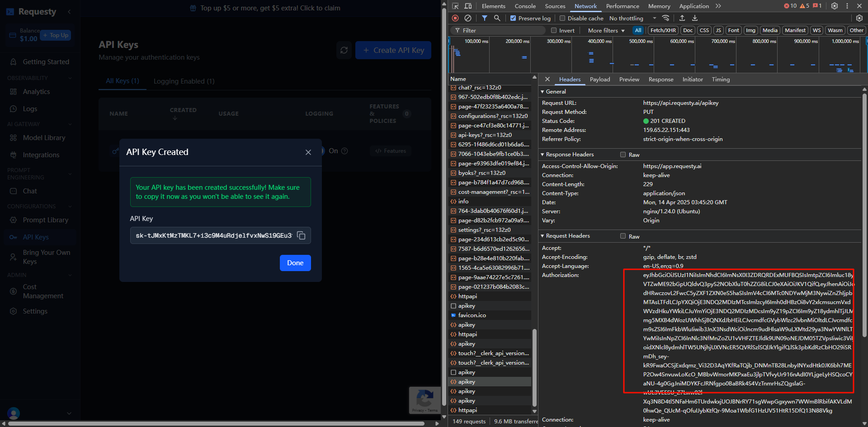The width and height of the screenshot is (868, 427).
Task: Click the warnings count badge showing 5
Action: point(805,6)
